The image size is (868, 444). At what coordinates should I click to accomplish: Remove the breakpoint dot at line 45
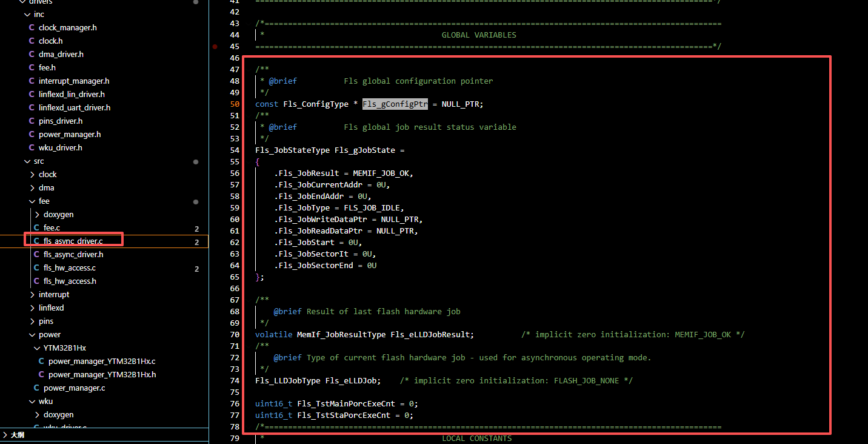[x=215, y=47]
